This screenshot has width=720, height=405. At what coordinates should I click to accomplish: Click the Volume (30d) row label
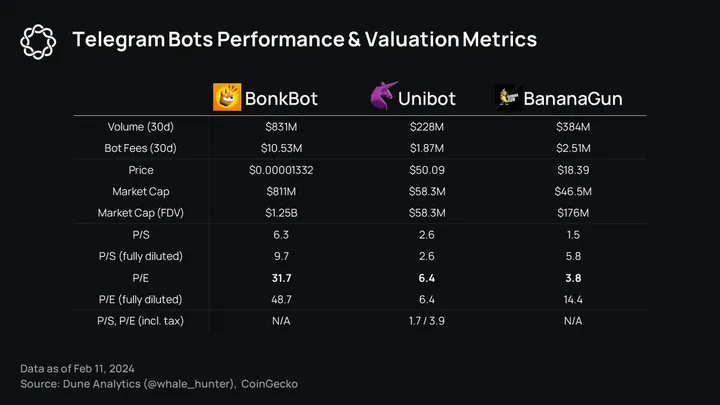tap(139, 127)
